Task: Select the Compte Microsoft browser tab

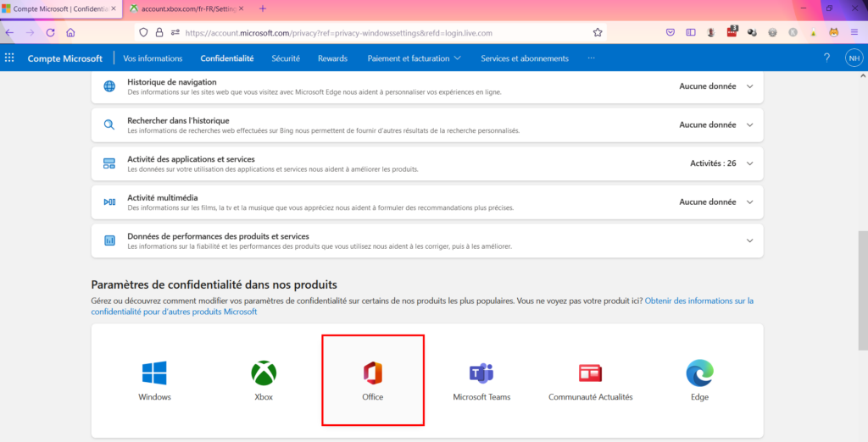Action: click(x=61, y=8)
